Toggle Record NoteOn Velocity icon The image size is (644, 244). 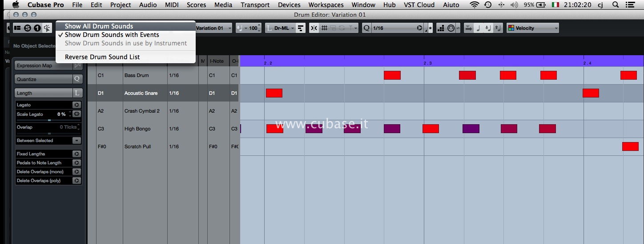488,28
